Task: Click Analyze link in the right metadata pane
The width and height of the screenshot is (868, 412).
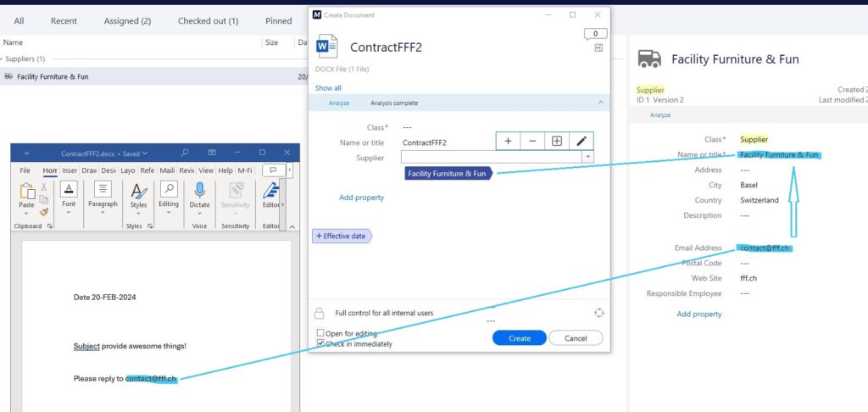Action: click(x=660, y=115)
